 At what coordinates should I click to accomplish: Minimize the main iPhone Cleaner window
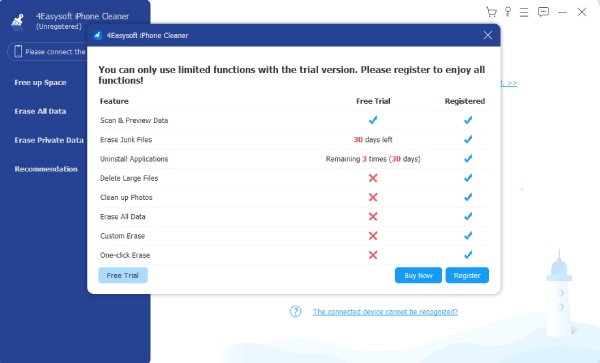[x=562, y=12]
